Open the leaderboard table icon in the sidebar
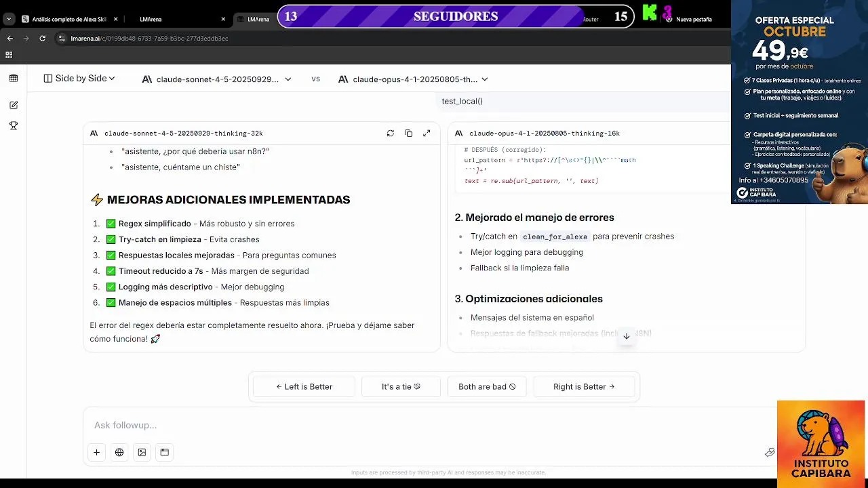868x488 pixels. pyautogui.click(x=14, y=79)
